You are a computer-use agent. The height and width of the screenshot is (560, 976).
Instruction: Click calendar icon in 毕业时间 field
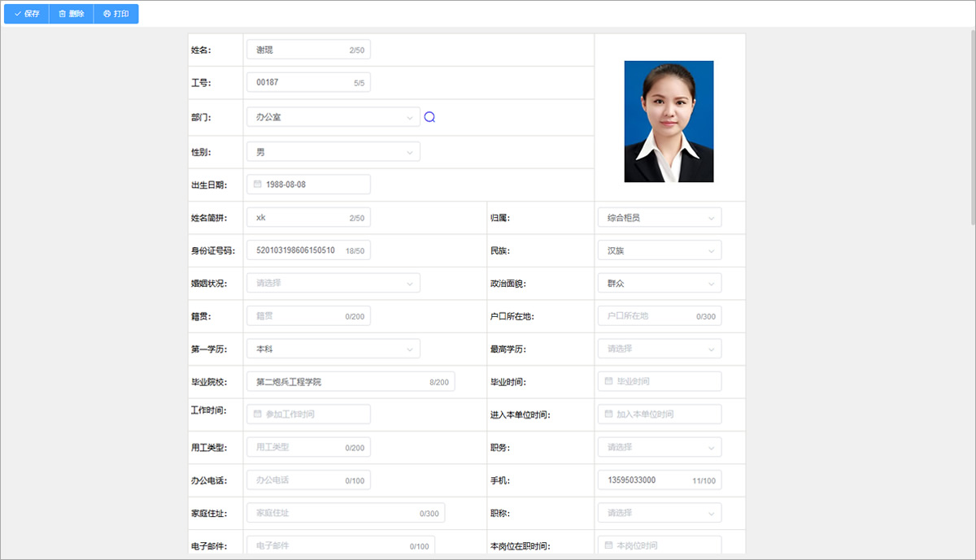click(x=608, y=381)
